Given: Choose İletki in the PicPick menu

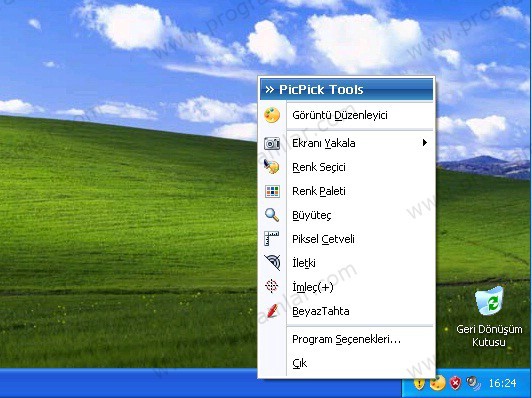Looking at the screenshot, I should tap(347, 263).
